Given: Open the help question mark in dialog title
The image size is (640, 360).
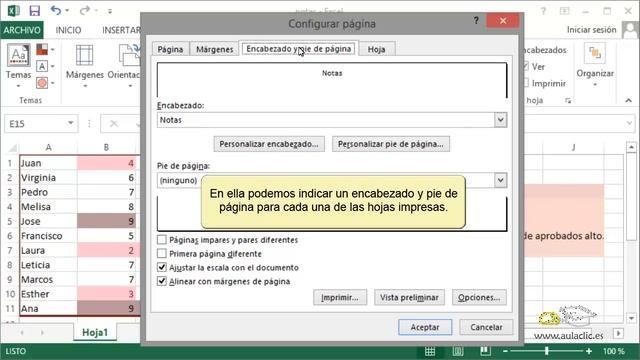Looking at the screenshot, I should coord(476,20).
